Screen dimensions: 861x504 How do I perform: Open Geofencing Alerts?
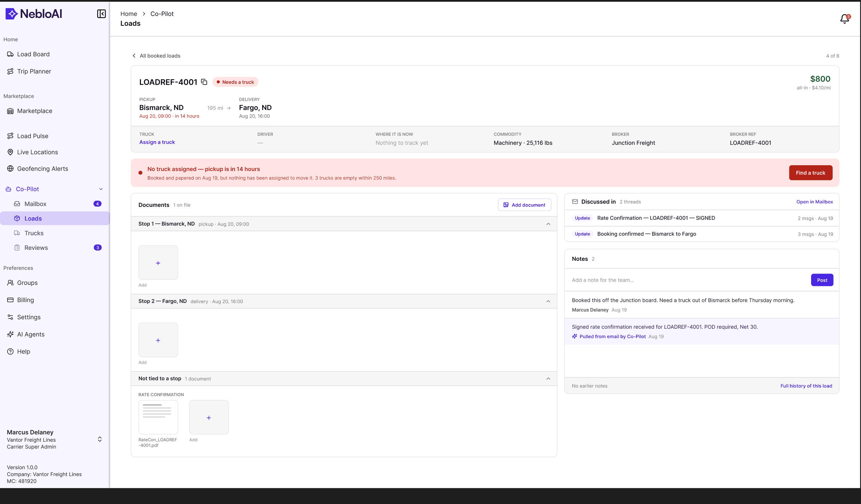42,169
